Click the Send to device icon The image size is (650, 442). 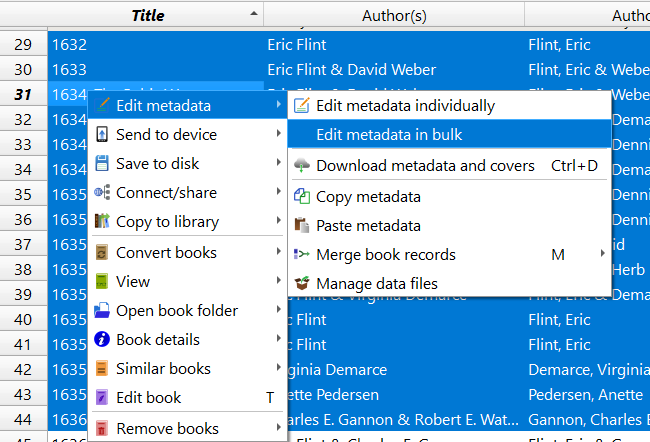102,134
